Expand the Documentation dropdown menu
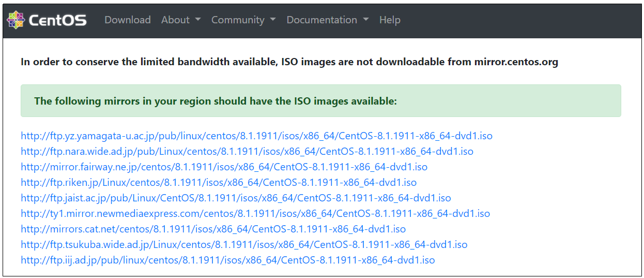The height and width of the screenshot is (278, 644). 328,20
